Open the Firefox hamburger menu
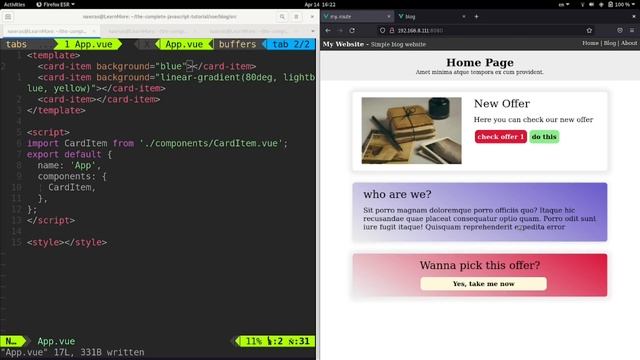Image resolution: width=640 pixels, height=360 pixels. (x=632, y=31)
